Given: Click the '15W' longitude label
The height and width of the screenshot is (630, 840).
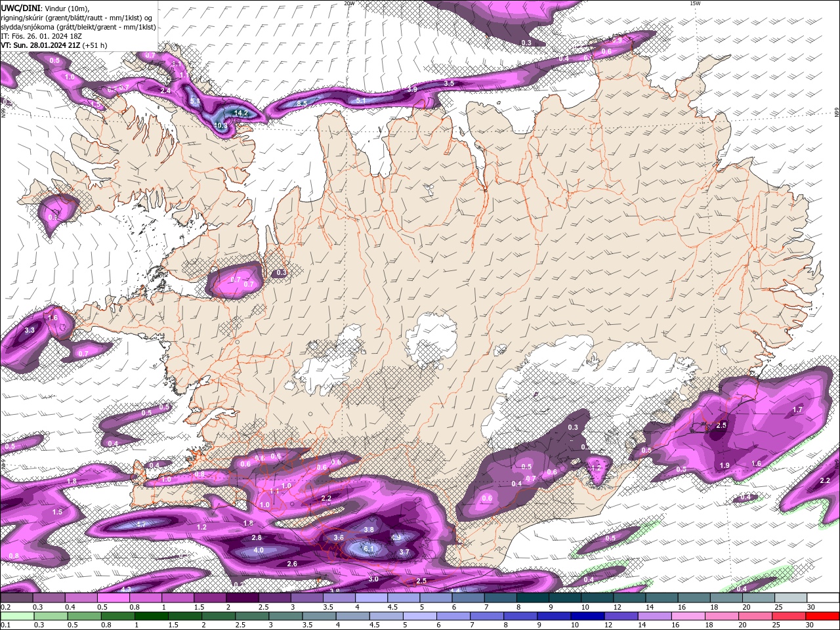Looking at the screenshot, I should coord(695,3).
